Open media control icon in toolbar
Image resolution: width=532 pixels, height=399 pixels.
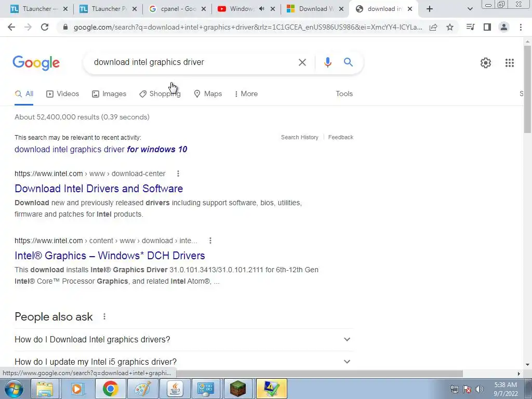click(470, 27)
